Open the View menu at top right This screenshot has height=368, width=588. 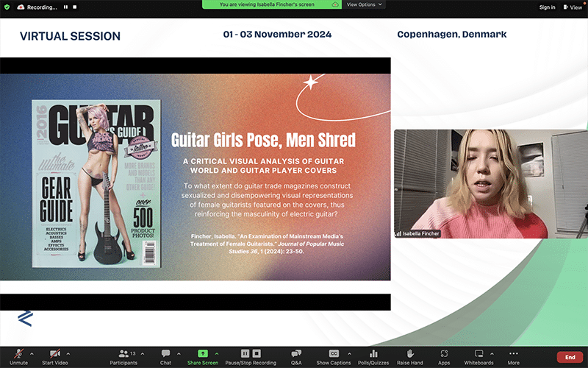pos(573,7)
